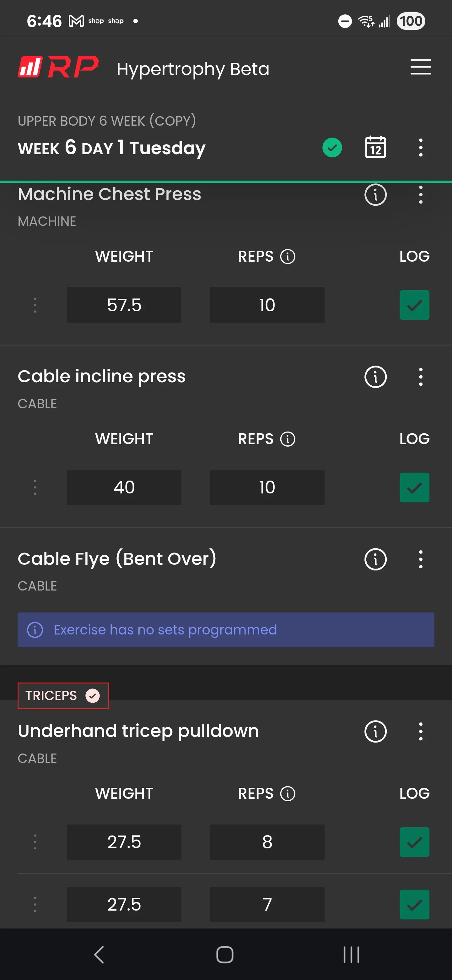The width and height of the screenshot is (452, 980).
Task: Open set options for 57.5 weight row
Action: point(35,305)
